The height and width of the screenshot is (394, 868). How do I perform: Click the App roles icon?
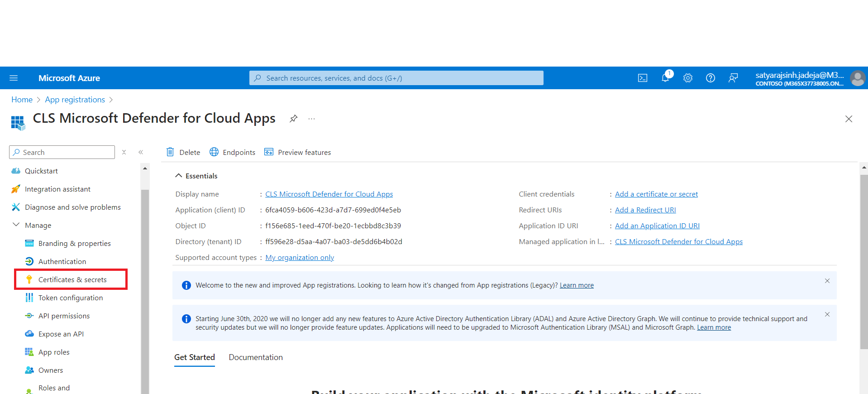click(x=29, y=352)
